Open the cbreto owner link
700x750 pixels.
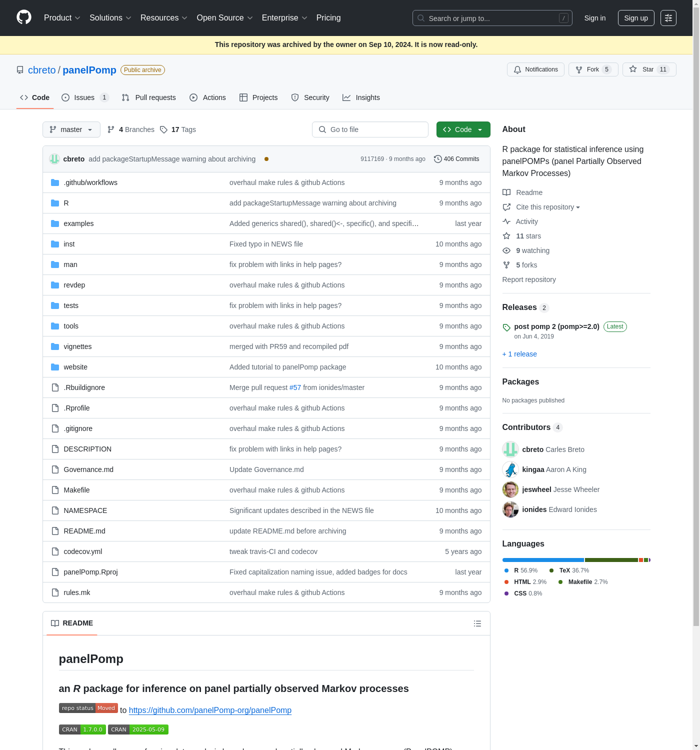point(42,70)
